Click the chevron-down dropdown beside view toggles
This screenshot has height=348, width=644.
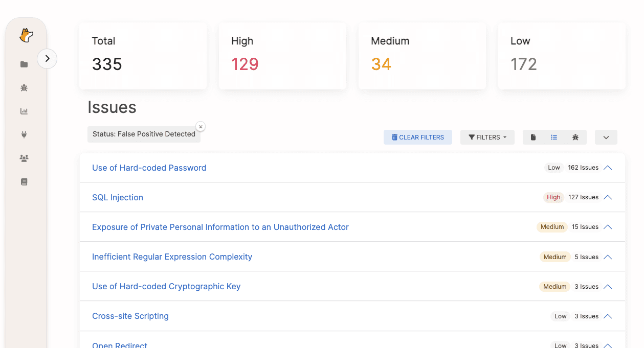(x=606, y=137)
